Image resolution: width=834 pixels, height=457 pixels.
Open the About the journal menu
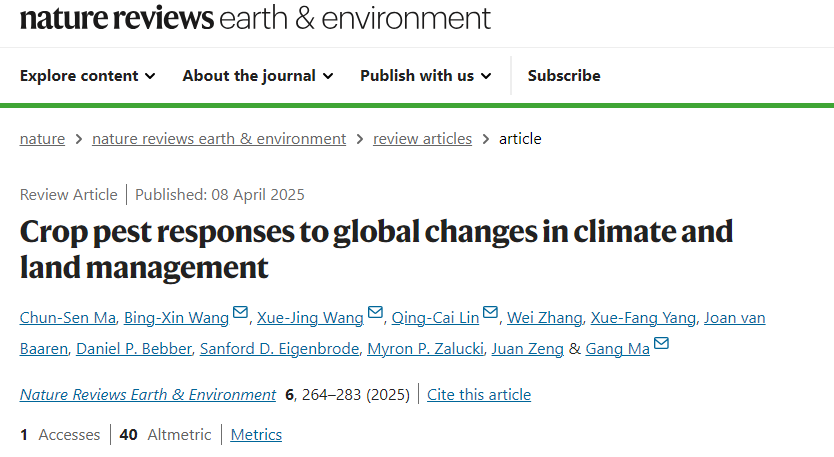click(257, 76)
